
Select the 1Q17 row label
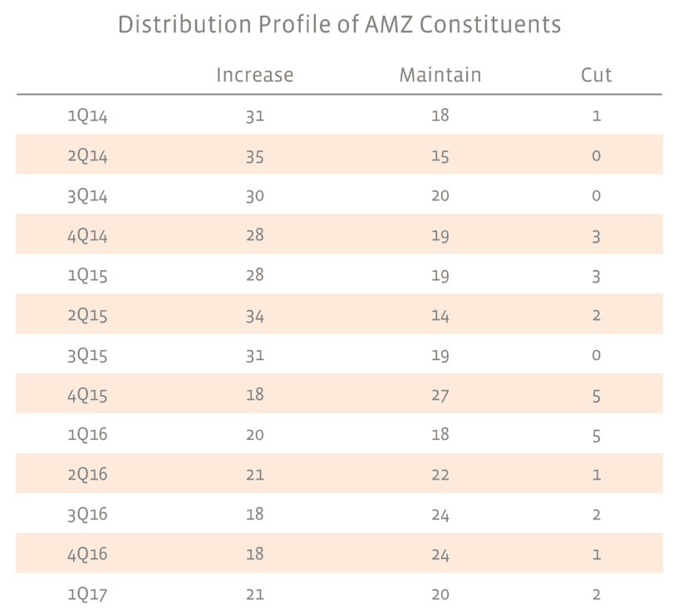(87, 594)
